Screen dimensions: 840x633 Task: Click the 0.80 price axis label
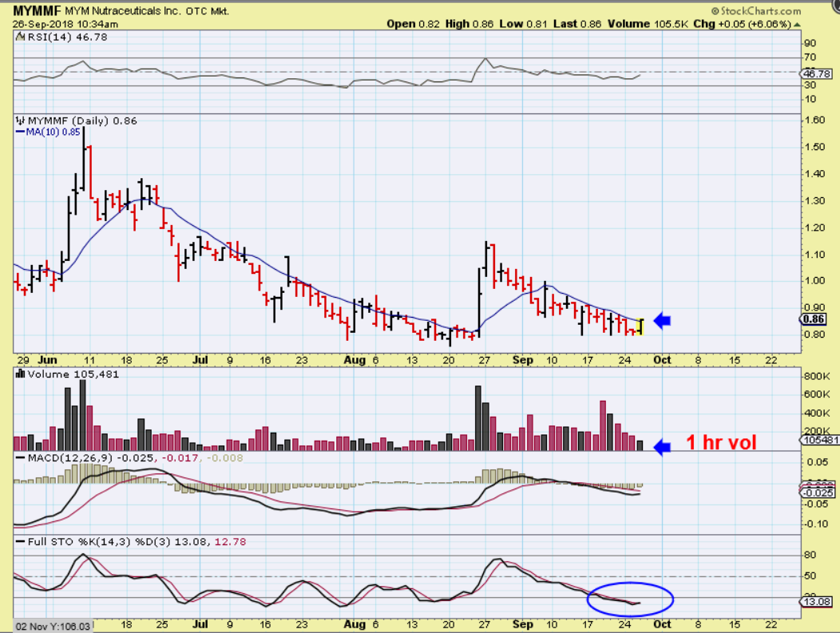tap(814, 334)
